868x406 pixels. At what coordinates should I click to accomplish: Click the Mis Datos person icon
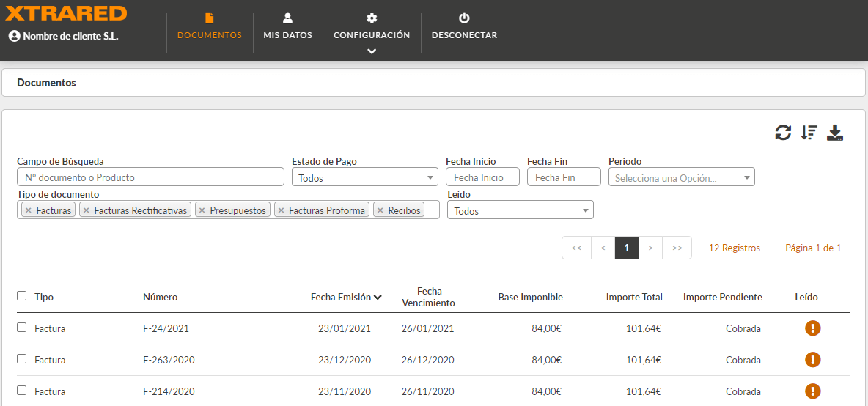[287, 18]
